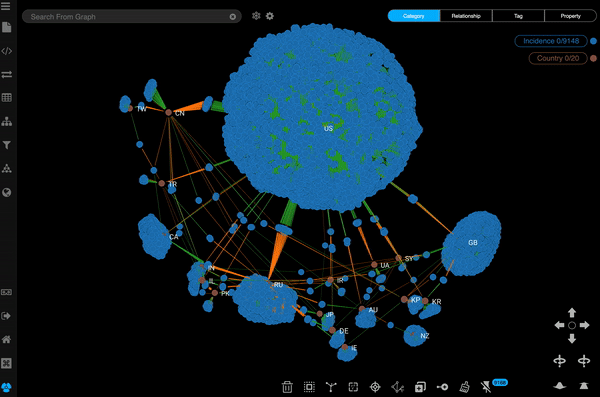Click the triangle network sidebar icon
This screenshot has width=600, height=397.
(x=7, y=168)
